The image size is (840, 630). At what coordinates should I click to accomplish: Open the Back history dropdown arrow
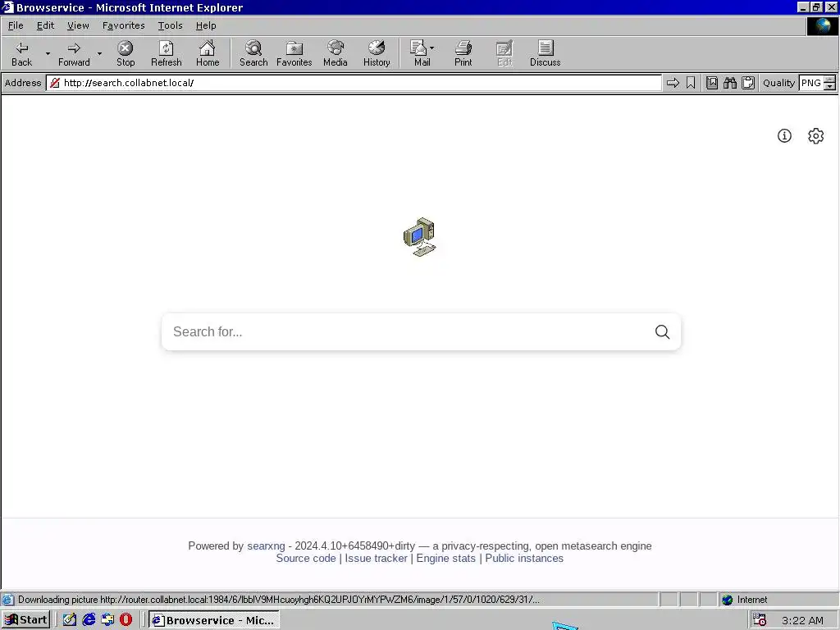(x=48, y=53)
